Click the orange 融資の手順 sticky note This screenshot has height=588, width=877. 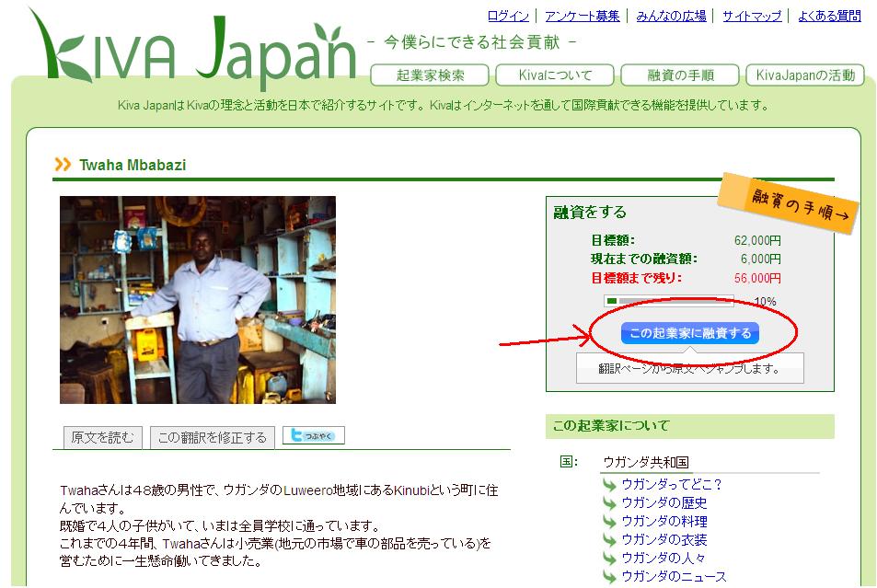pyautogui.click(x=788, y=203)
